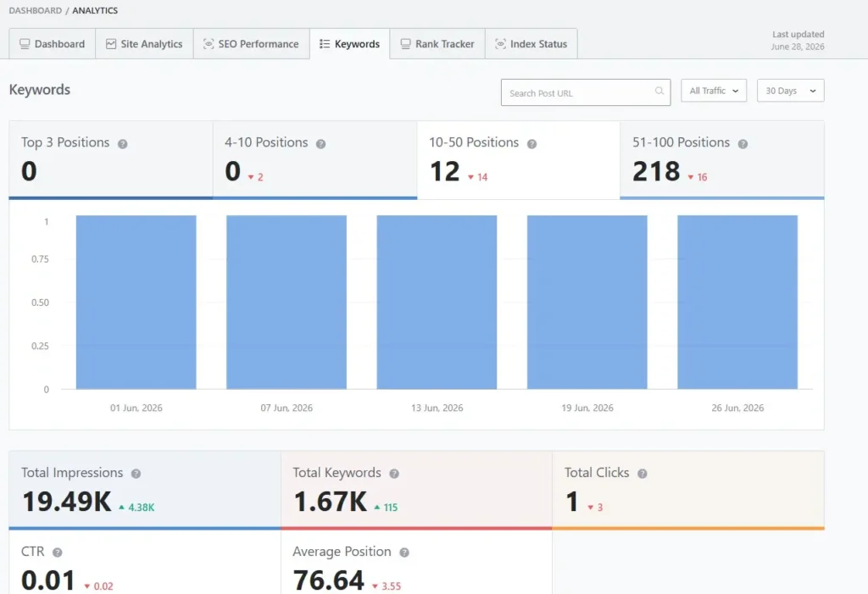Select the 4-10 Positions card
This screenshot has width=868, height=594.
pos(315,160)
